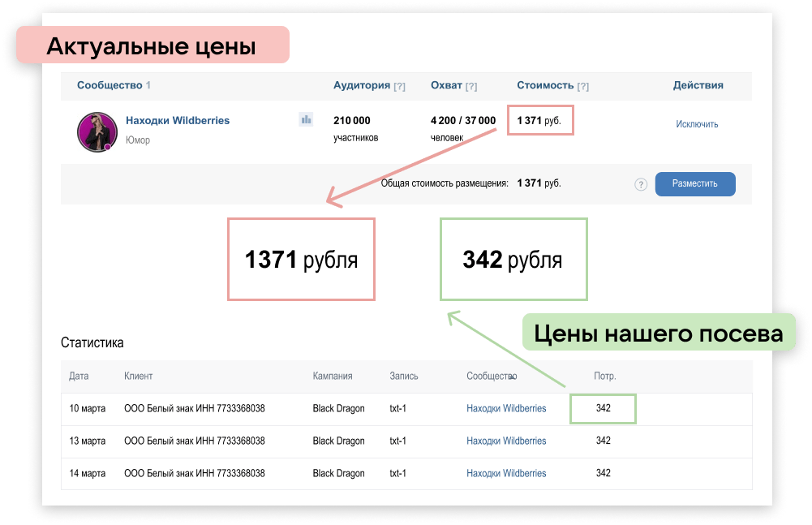Click client ООО Белый знак in 14 марта row
The width and height of the screenshot is (812, 525).
195,473
